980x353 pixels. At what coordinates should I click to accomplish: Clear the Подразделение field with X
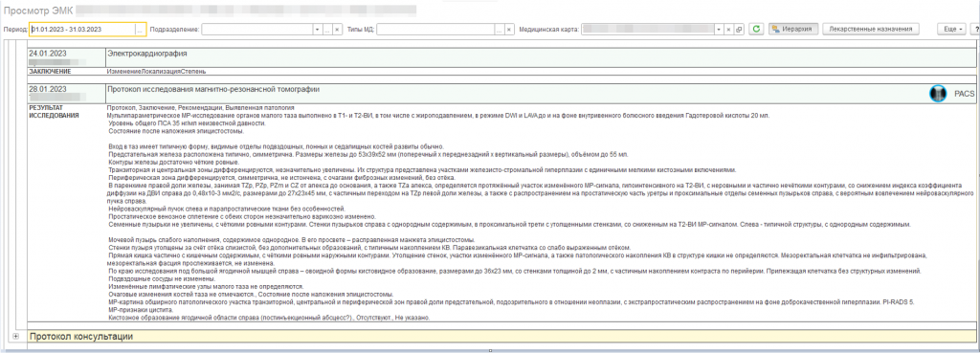[x=336, y=30]
